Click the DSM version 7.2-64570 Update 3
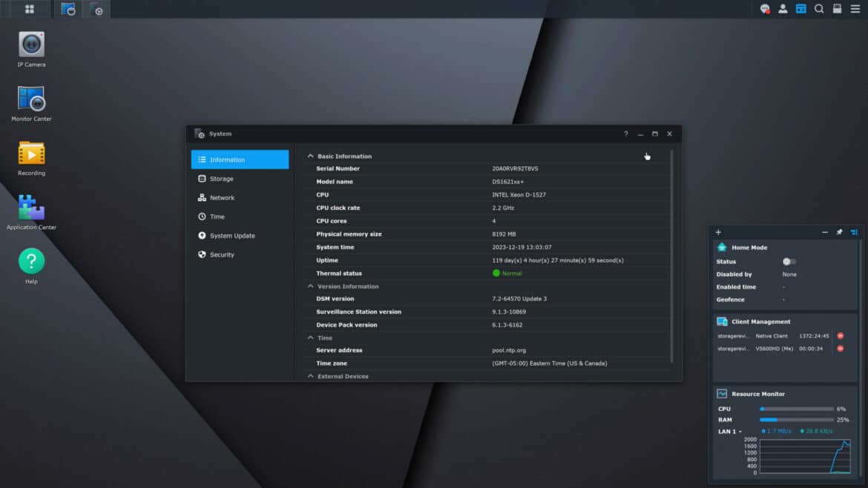The height and width of the screenshot is (488, 868). tap(519, 299)
